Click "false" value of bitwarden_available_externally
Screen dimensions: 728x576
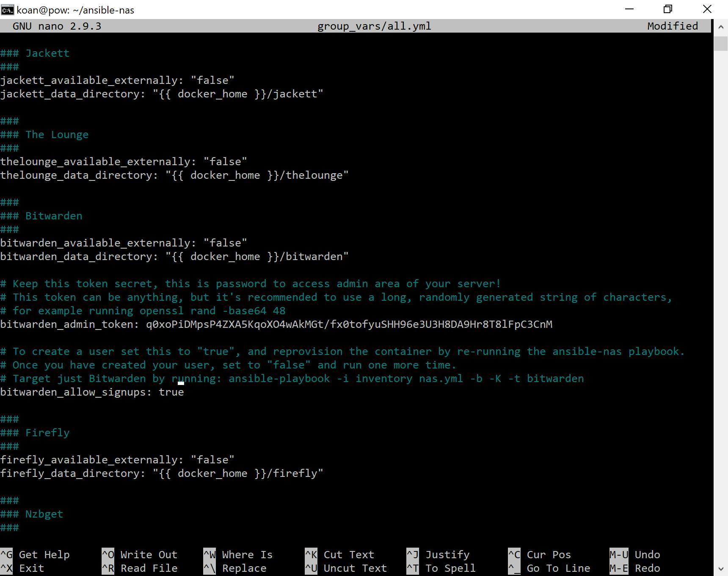point(225,243)
